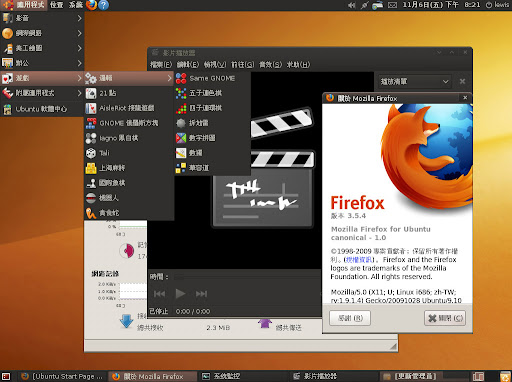Expand the Logic (邏輯) games submenu
The image size is (512, 382).
point(129,78)
